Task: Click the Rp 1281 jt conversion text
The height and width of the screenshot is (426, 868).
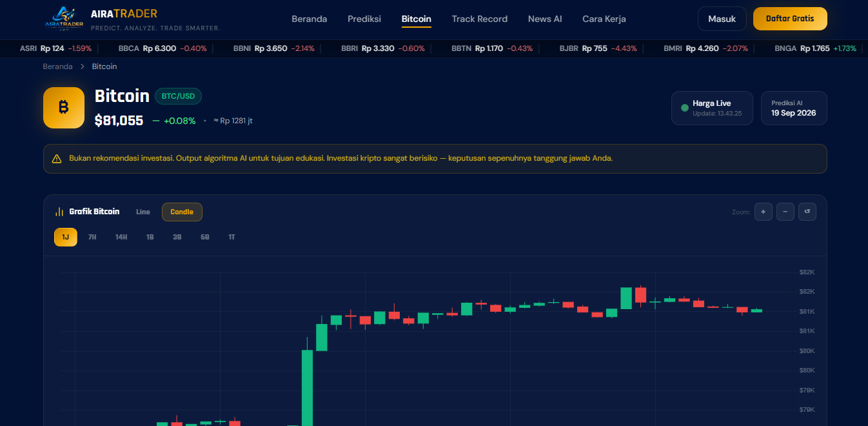Action: click(233, 121)
